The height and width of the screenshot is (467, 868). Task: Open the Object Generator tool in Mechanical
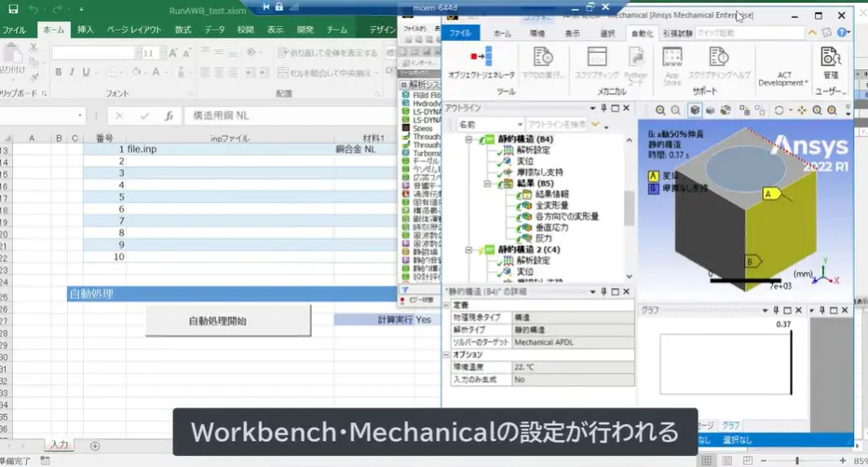pyautogui.click(x=481, y=62)
